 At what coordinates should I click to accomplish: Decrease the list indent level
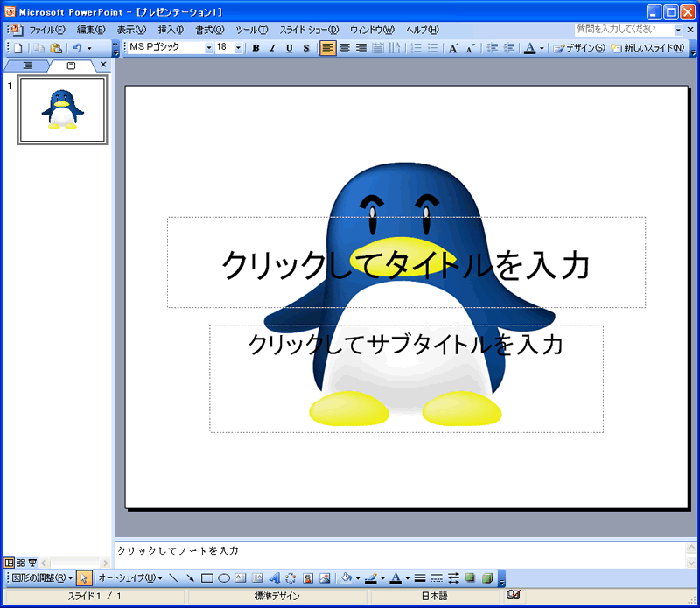493,48
